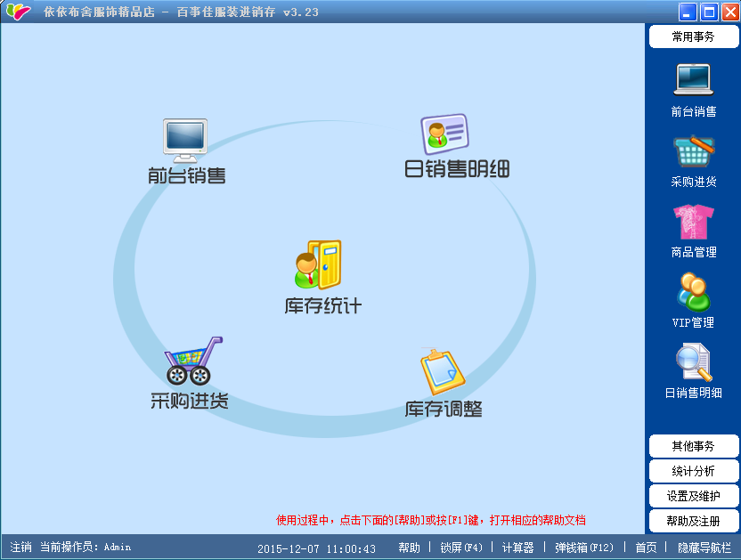Switch to the 常用事务 tab
741x560 pixels.
click(693, 37)
